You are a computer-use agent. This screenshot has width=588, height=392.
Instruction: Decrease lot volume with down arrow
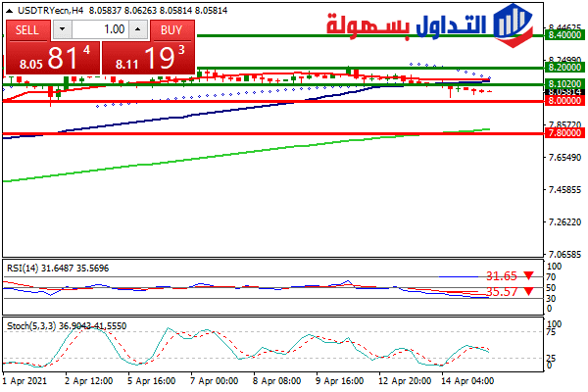coord(63,29)
